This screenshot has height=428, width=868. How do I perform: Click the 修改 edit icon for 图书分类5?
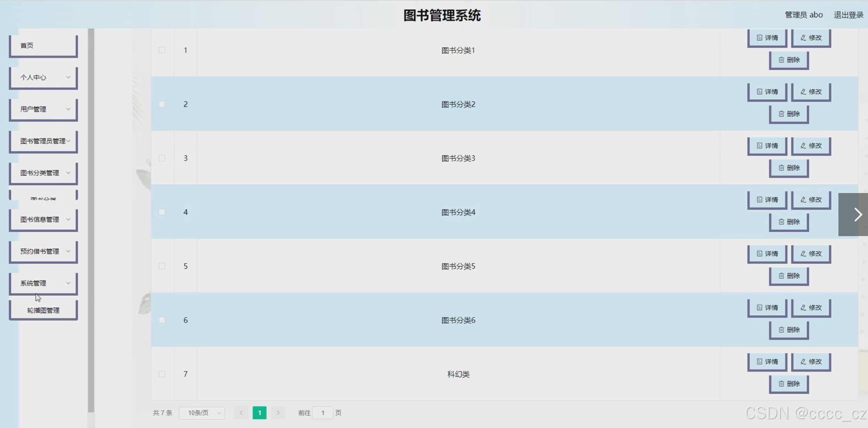803,253
